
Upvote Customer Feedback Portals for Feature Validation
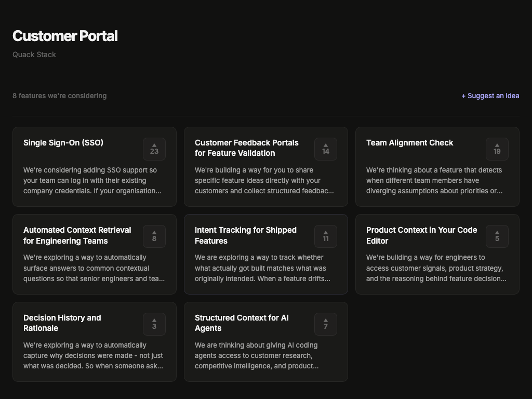[325, 149]
